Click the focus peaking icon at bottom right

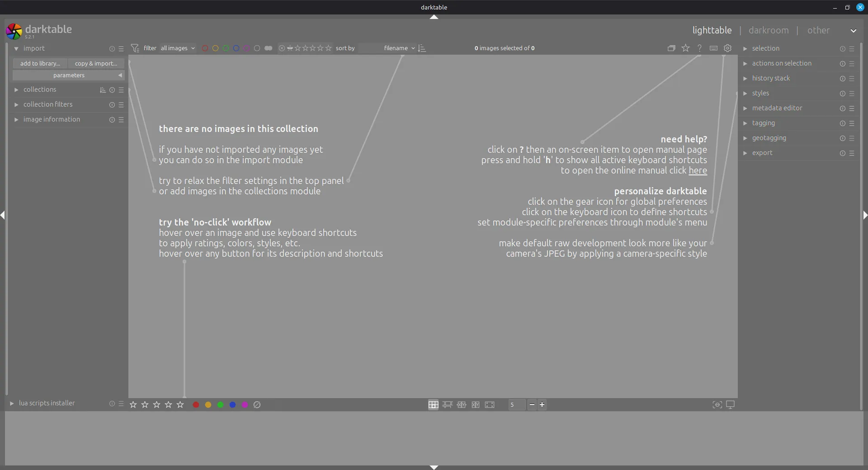717,404
